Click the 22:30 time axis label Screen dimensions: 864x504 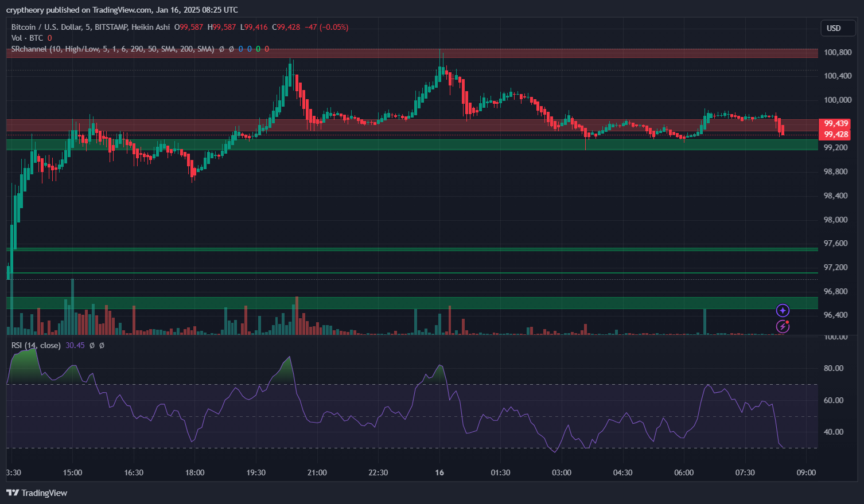pyautogui.click(x=378, y=472)
